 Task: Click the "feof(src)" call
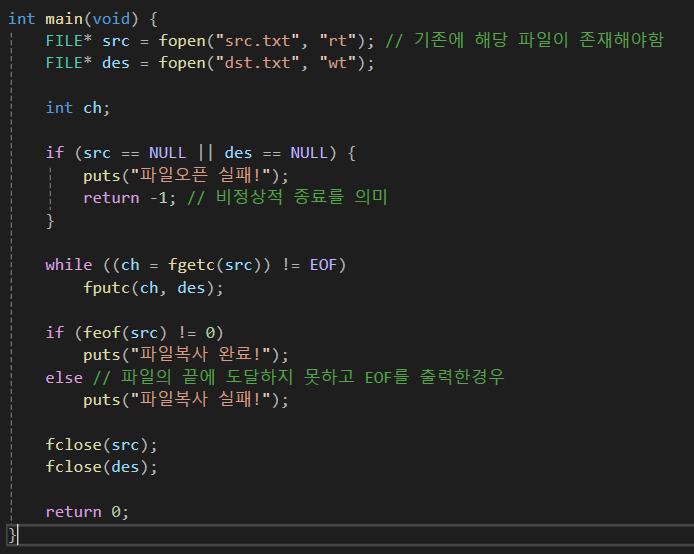point(125,332)
